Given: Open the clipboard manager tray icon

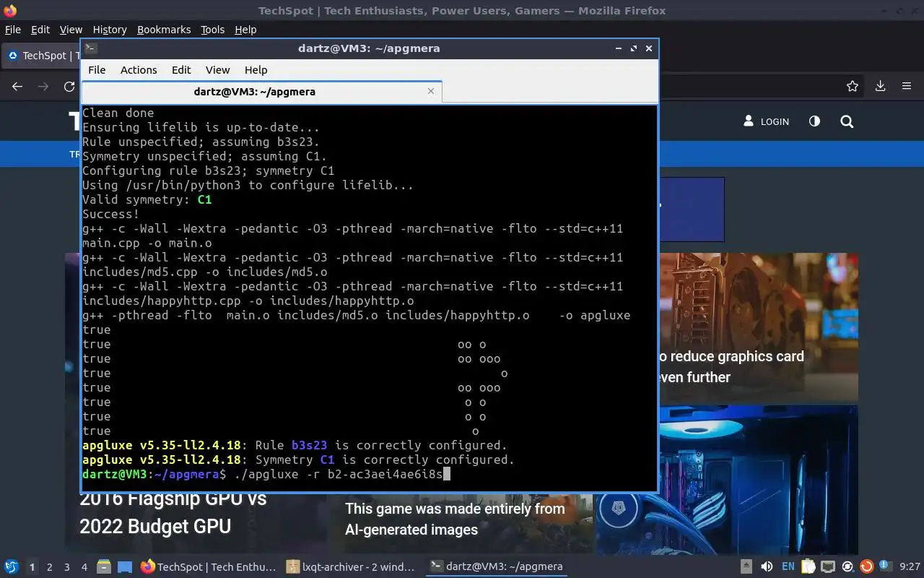Looking at the screenshot, I should click(808, 567).
